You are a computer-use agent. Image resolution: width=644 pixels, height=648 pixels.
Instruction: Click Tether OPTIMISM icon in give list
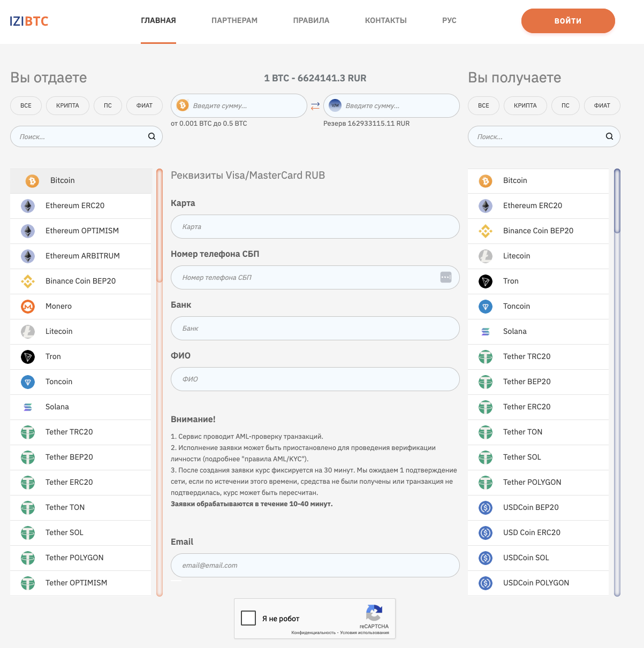tap(28, 583)
